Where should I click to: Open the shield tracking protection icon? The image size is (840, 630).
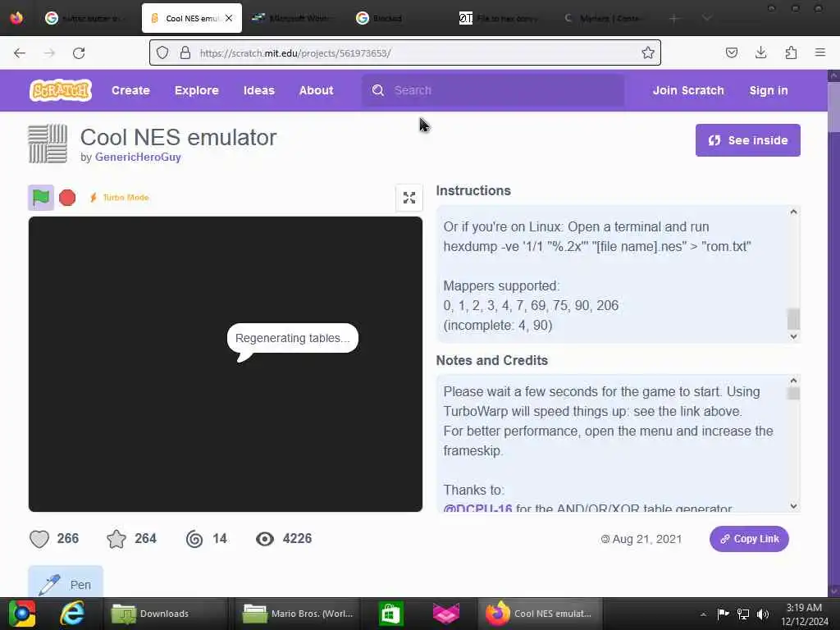pyautogui.click(x=162, y=52)
